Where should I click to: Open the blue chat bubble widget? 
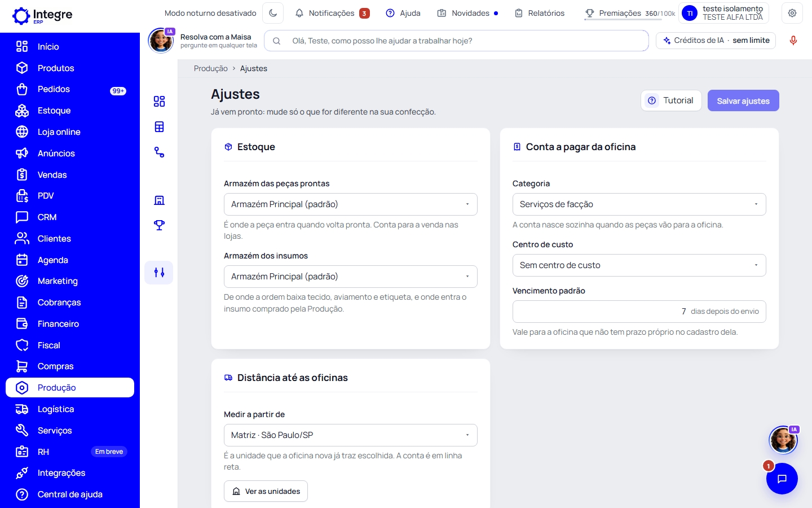(782, 479)
